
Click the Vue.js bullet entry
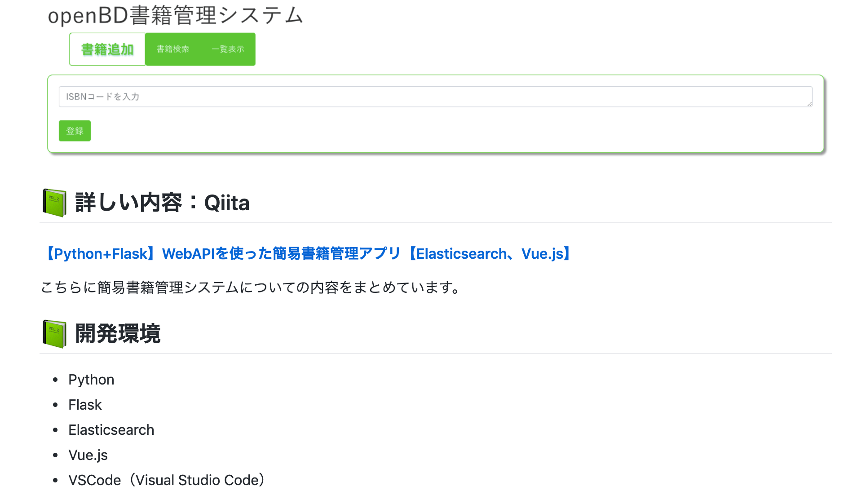coord(88,455)
